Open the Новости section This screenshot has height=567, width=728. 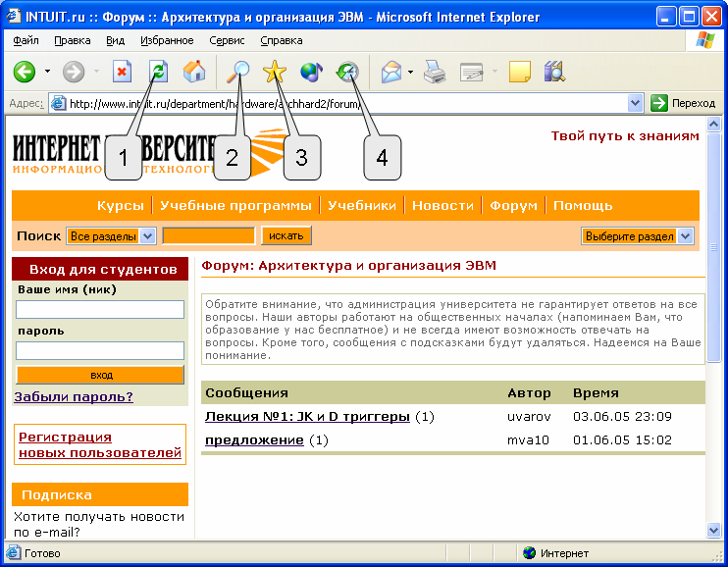click(x=442, y=205)
